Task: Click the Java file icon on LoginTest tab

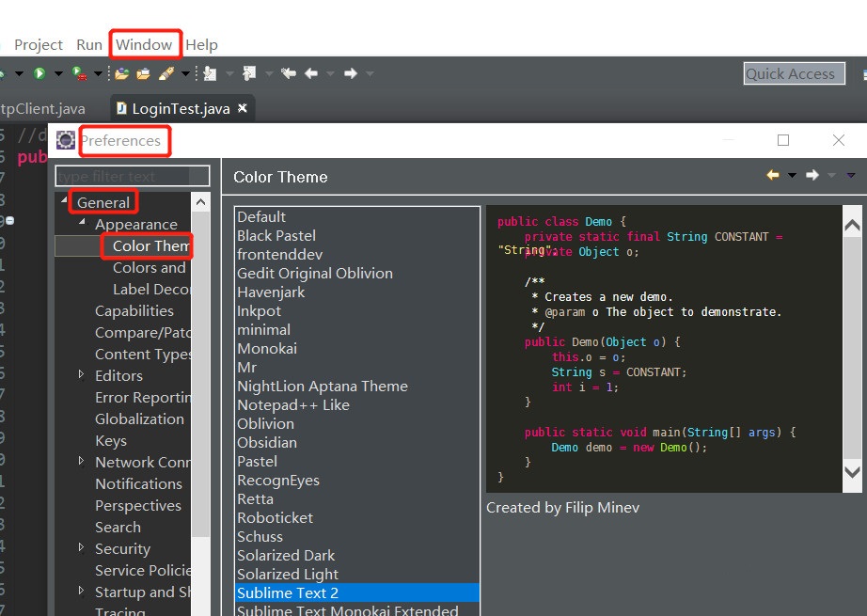Action: pyautogui.click(x=121, y=108)
